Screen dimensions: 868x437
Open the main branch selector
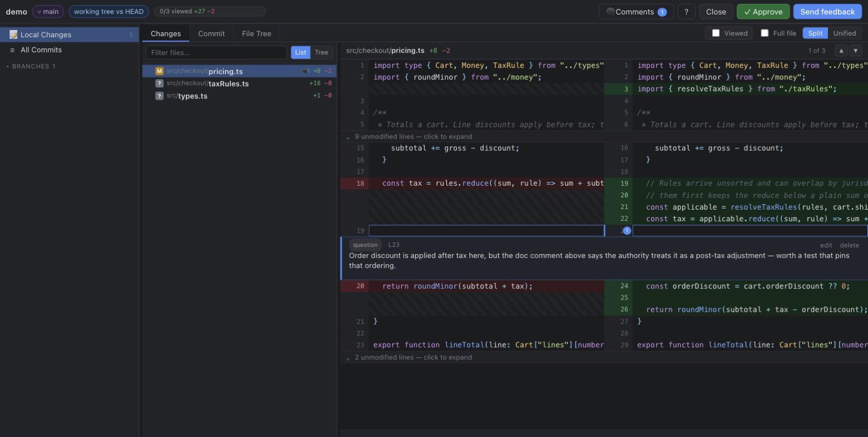click(48, 11)
